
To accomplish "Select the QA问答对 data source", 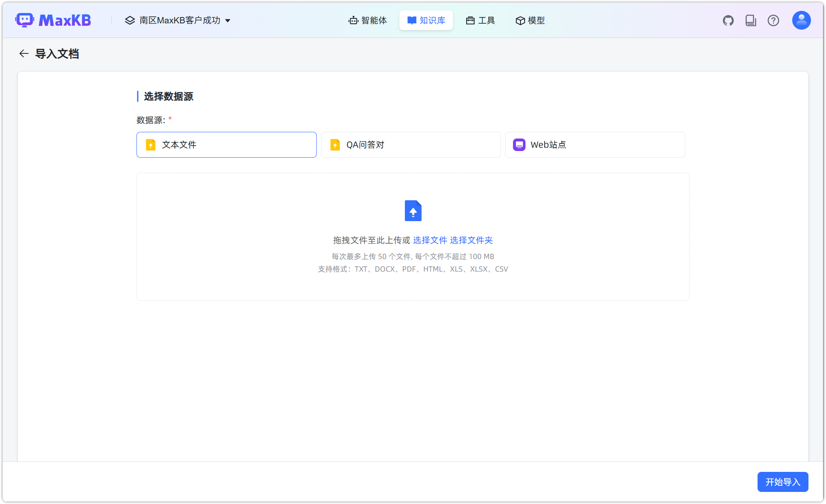I will pyautogui.click(x=410, y=145).
